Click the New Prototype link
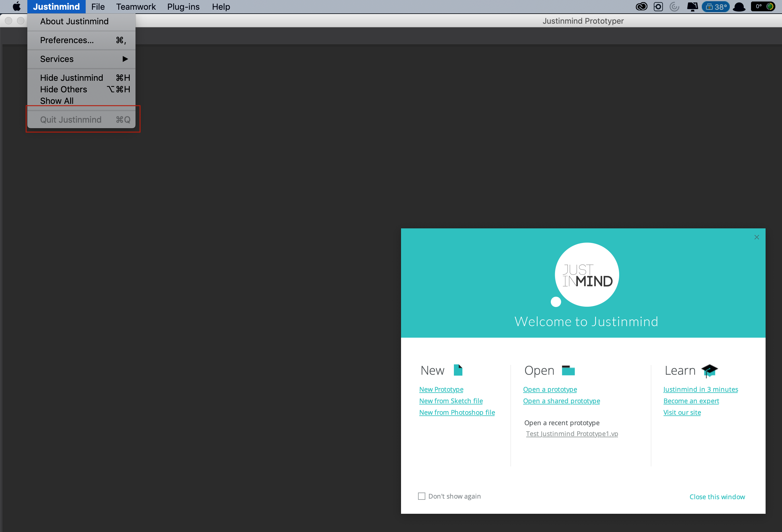Screen dimensions: 782x532 441,389
